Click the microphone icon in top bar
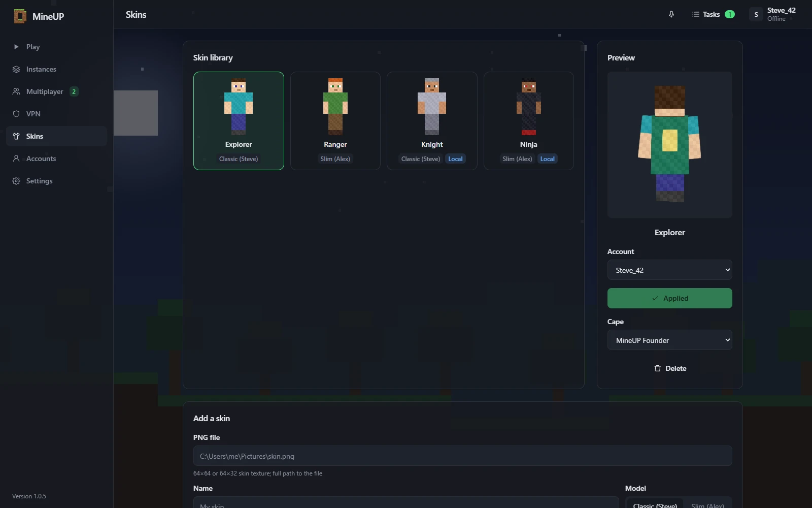Screen dimensions: 812x508 click(671, 14)
